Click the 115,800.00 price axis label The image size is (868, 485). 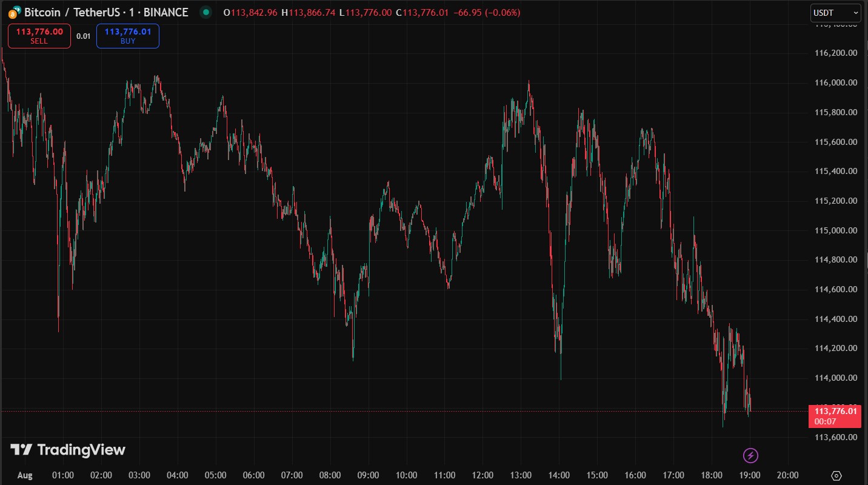(836, 112)
